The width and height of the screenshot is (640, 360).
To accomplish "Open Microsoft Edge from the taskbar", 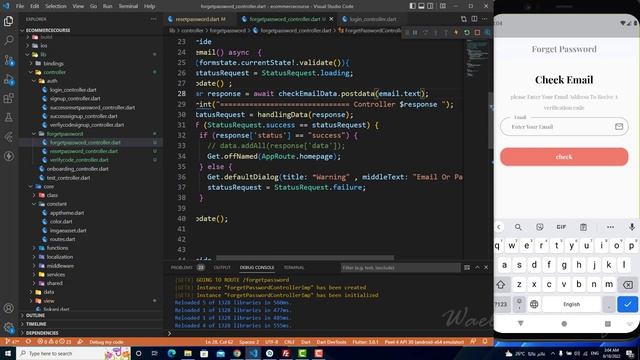I will (x=171, y=353).
